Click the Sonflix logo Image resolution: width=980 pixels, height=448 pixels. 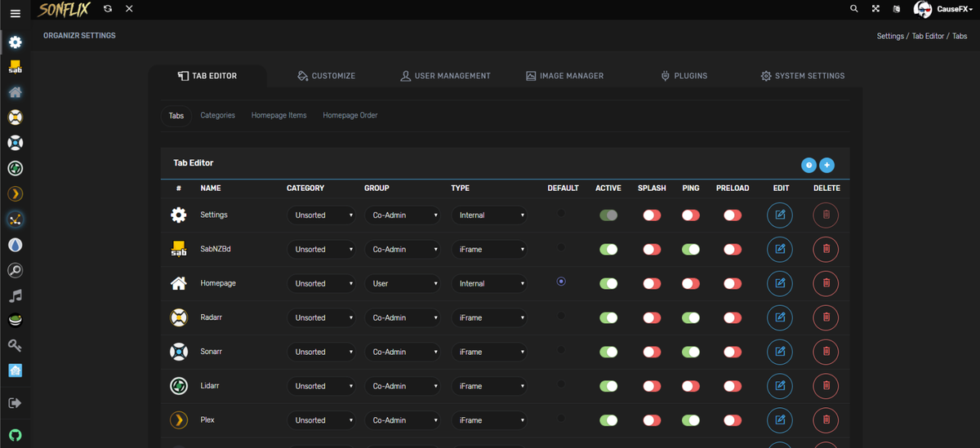click(65, 10)
